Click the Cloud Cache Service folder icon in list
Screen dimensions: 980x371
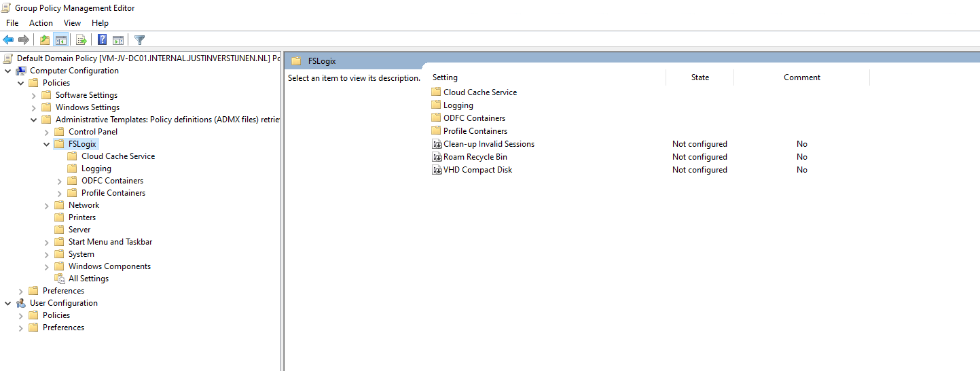point(436,92)
